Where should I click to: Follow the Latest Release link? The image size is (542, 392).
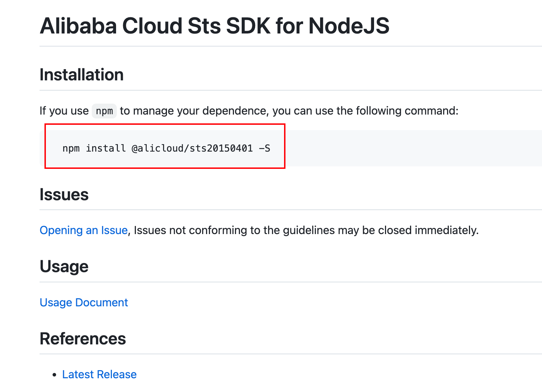tap(99, 374)
